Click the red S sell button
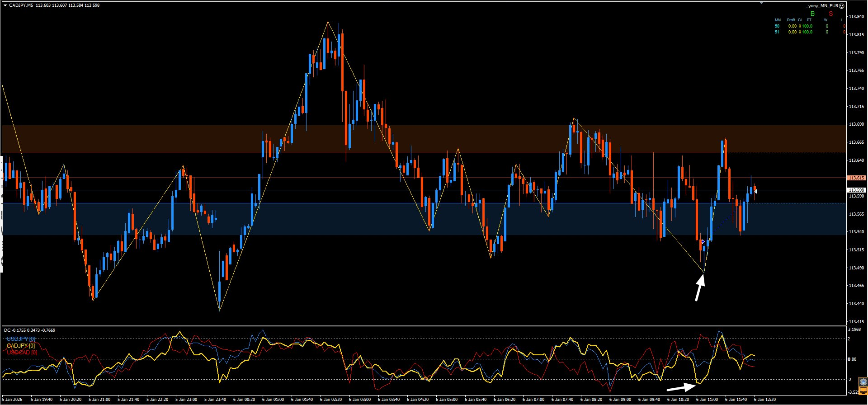868x405 pixels. click(830, 14)
